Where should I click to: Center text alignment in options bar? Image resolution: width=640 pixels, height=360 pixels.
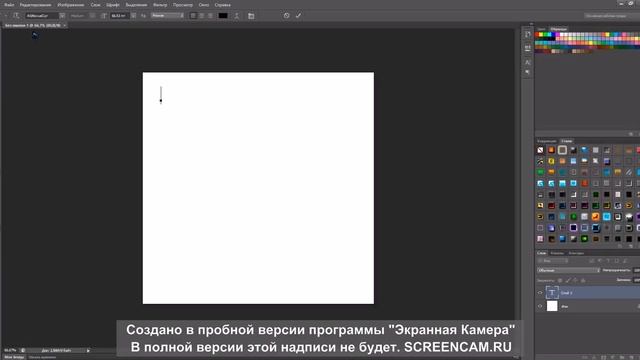tap(202, 16)
